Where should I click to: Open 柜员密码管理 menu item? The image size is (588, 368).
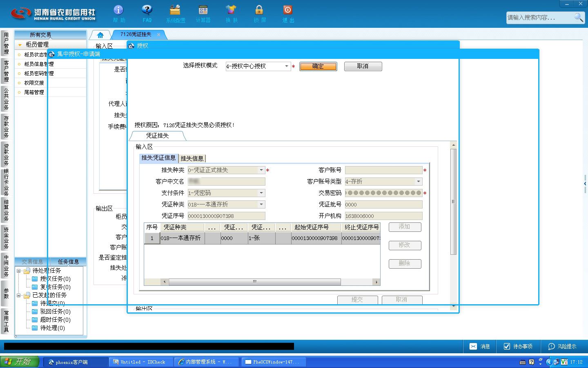(39, 74)
